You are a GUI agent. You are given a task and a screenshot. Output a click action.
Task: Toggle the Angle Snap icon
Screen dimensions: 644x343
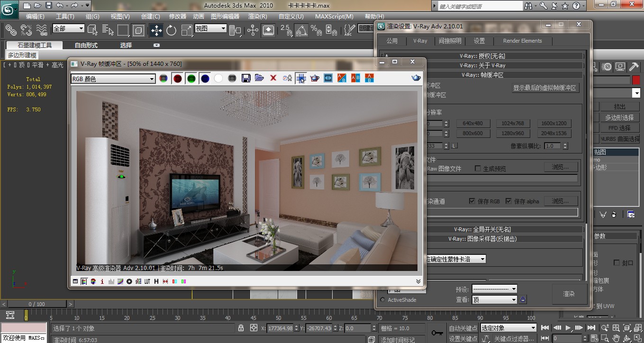pos(301,30)
